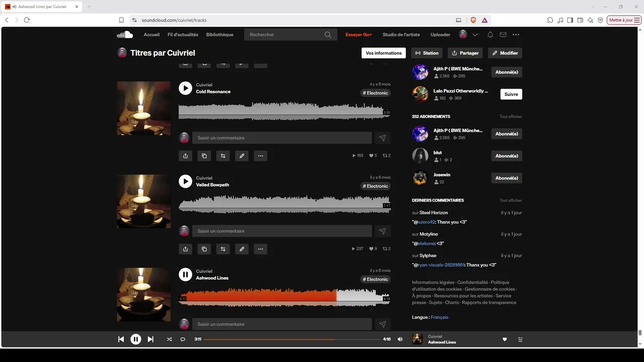Image resolution: width=644 pixels, height=362 pixels.
Task: Seek within the Cold Resonance waveform
Action: click(284, 111)
